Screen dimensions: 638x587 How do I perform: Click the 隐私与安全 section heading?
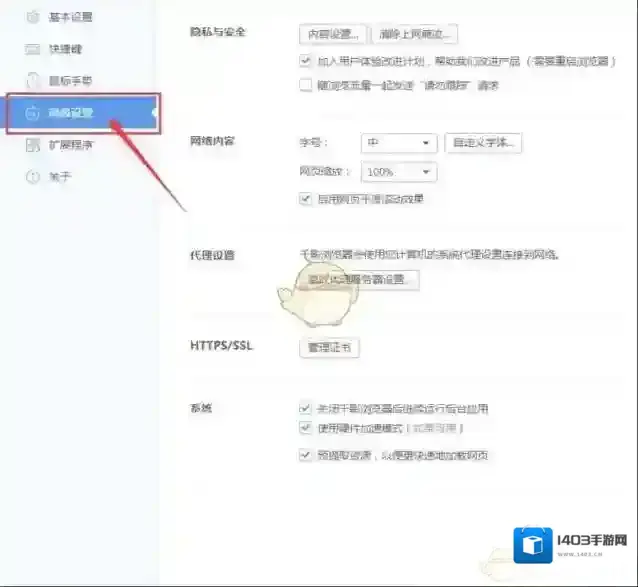point(218,32)
